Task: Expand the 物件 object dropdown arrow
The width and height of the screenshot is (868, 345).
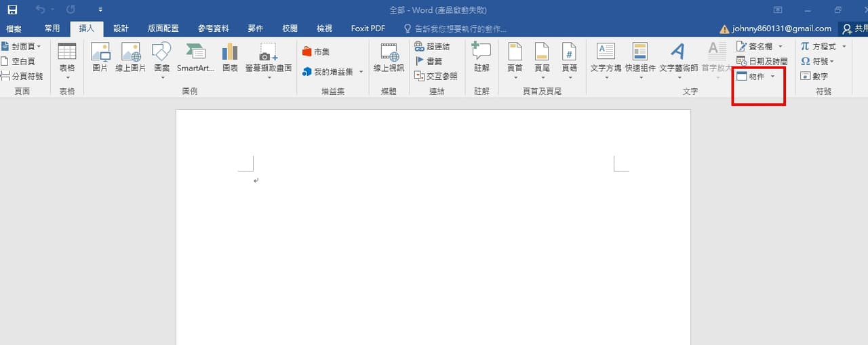Action: coord(772,77)
